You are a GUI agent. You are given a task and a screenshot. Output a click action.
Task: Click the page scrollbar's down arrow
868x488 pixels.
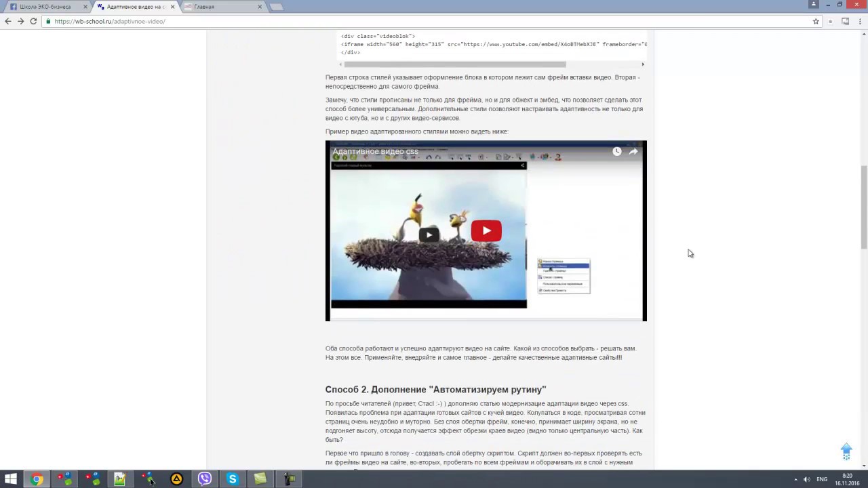pos(864,465)
